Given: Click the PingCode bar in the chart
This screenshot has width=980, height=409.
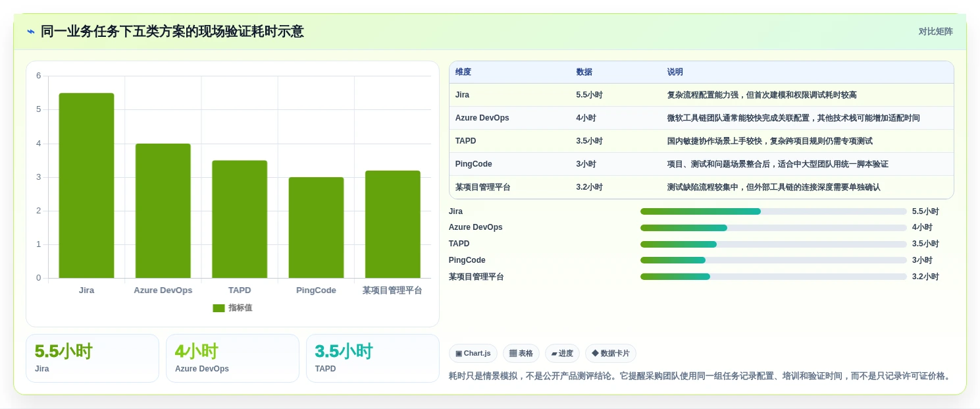Looking at the screenshot, I should (316, 228).
